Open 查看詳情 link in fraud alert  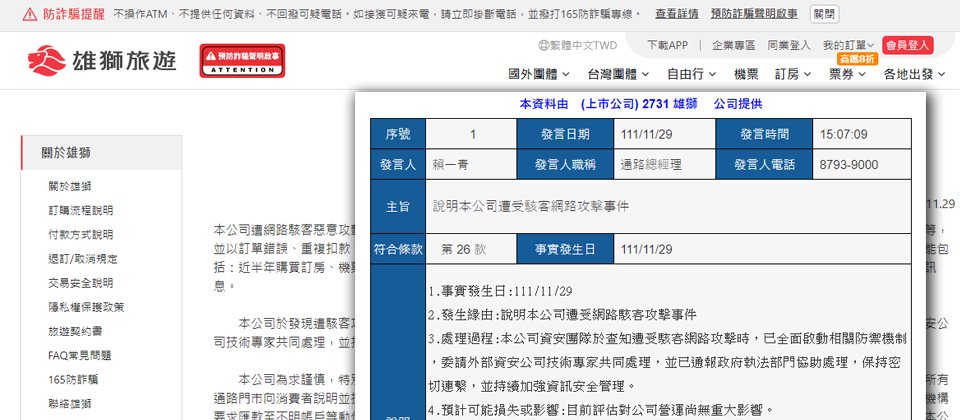(677, 14)
